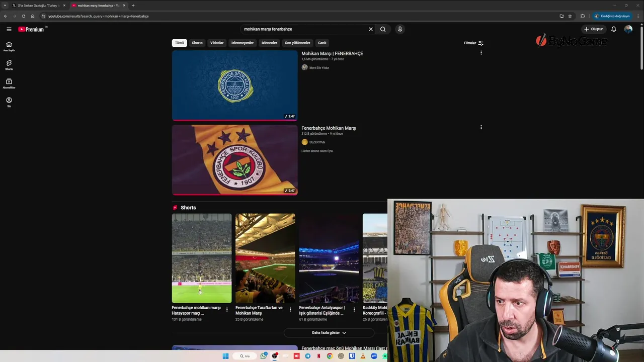Open the Taraftarları ve Mohikan Marşı short
This screenshot has width=644, height=362.
pos(265,258)
